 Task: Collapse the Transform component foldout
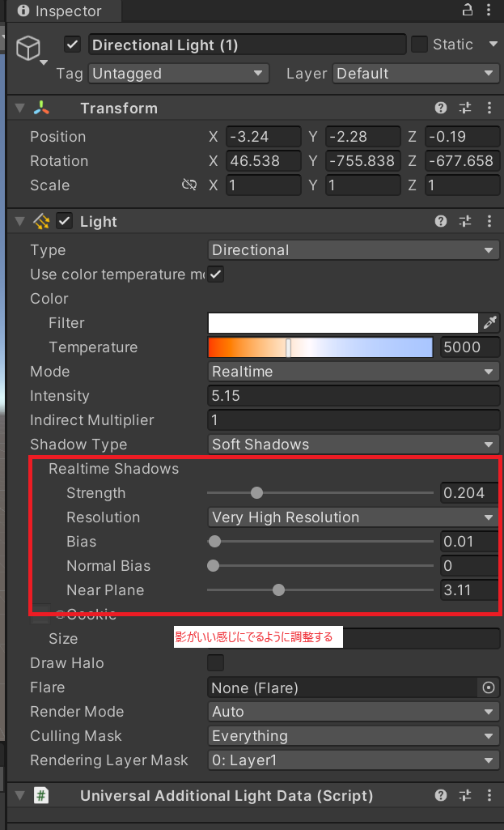tap(19, 107)
